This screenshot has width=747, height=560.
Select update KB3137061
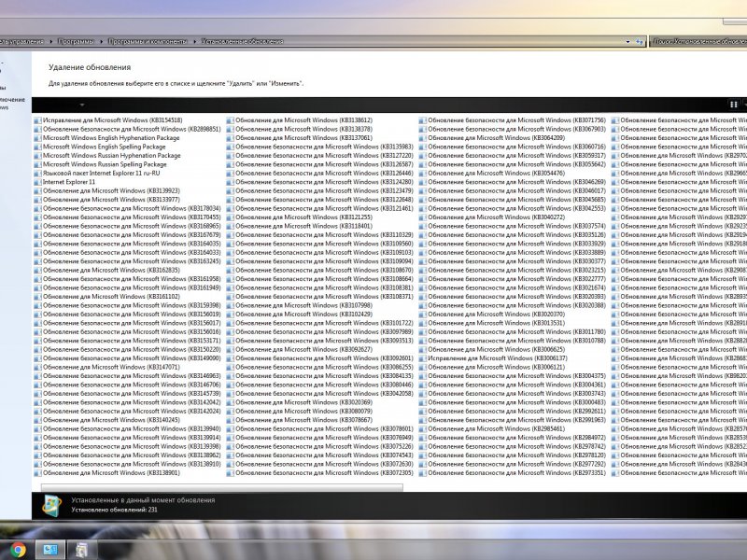pos(300,138)
